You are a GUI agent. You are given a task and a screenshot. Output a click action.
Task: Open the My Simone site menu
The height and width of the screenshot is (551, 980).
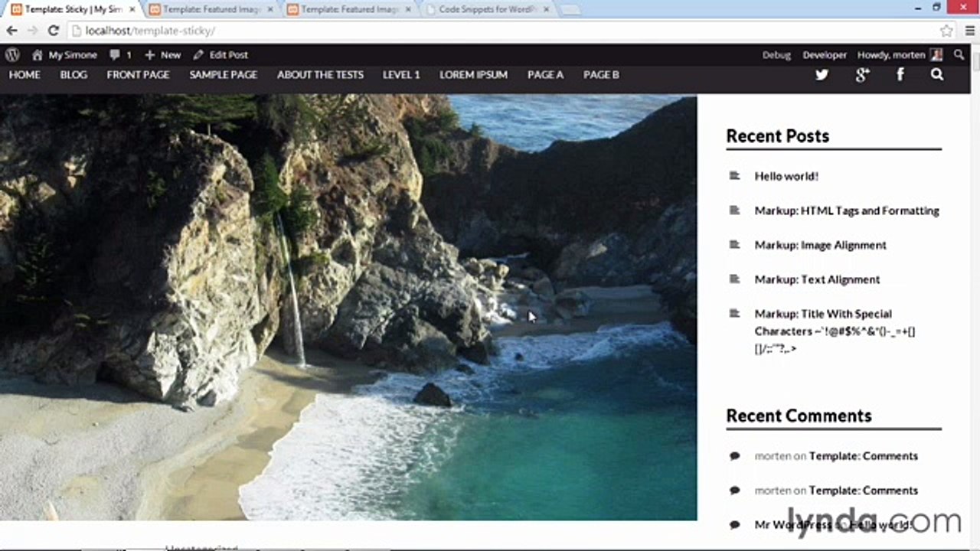point(64,55)
